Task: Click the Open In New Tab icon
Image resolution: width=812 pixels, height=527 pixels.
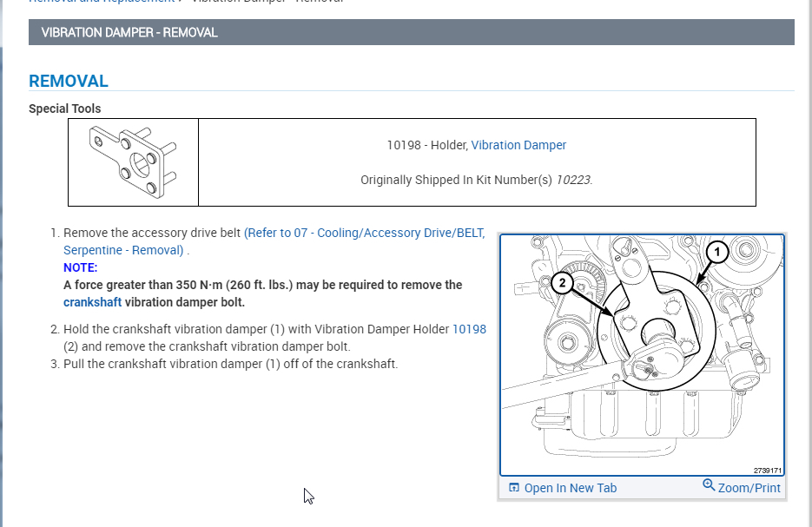Action: pos(514,488)
